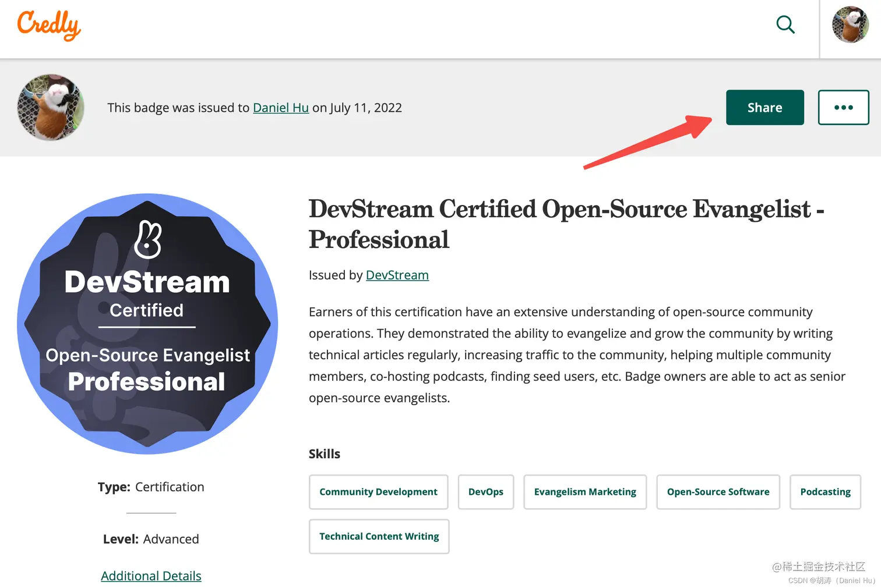Click the Level: Advanced text
Image resolution: width=881 pixels, height=588 pixels.
click(x=151, y=539)
